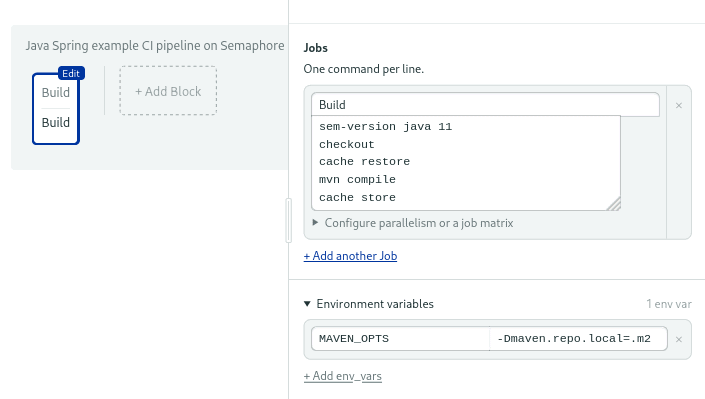Click the panel splitter handle between panes

pos(289,220)
